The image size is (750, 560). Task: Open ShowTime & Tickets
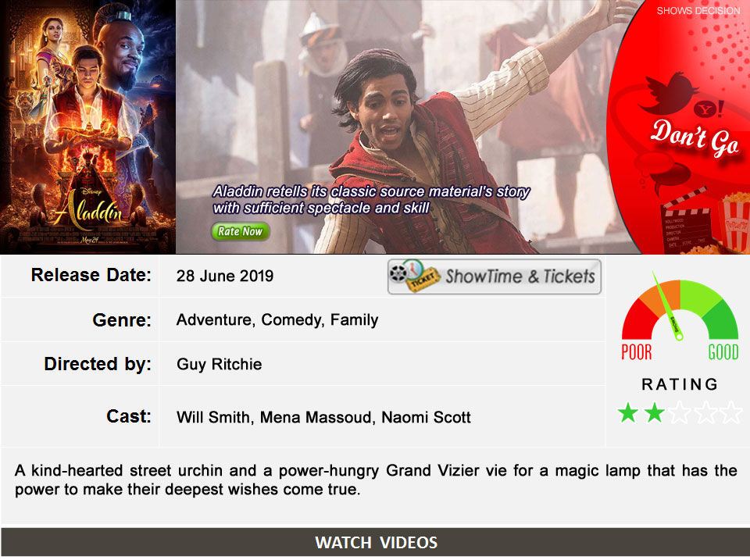(x=495, y=276)
